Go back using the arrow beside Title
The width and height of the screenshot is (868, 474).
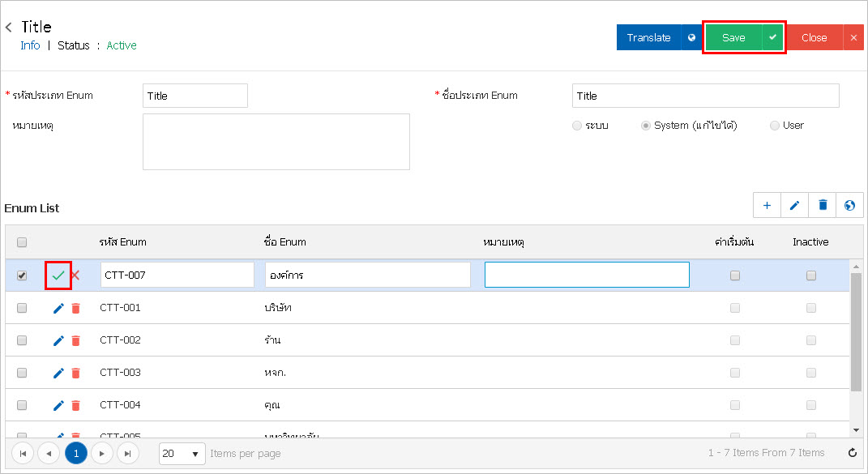[8, 27]
